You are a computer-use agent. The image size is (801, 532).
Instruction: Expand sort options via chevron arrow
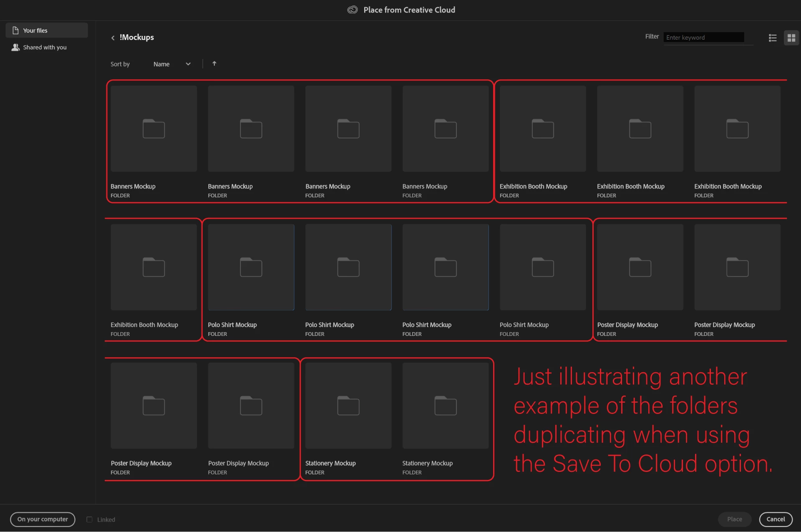tap(188, 64)
